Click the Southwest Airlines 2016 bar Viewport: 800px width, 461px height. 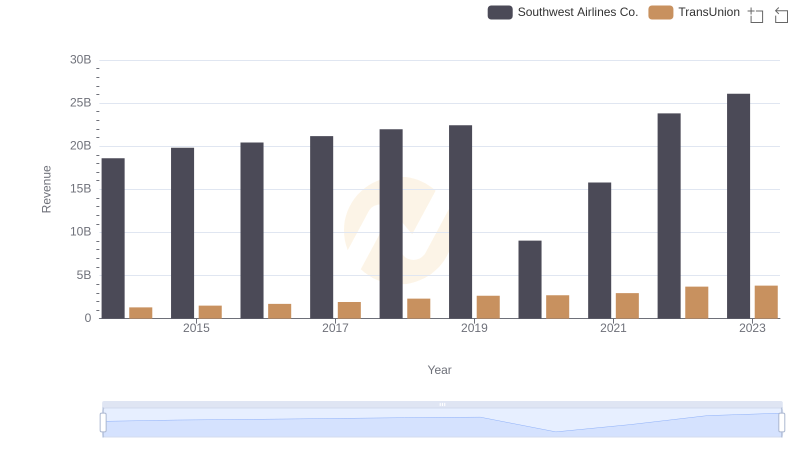pyautogui.click(x=252, y=230)
